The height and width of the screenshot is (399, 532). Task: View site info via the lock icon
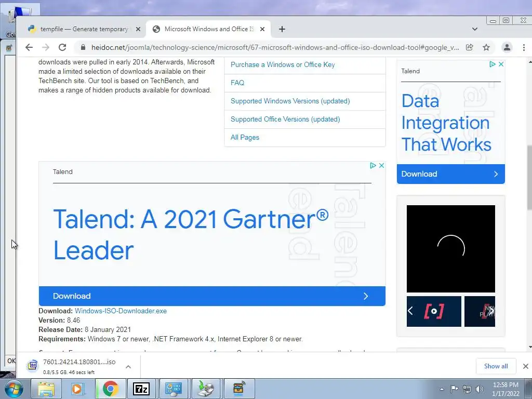[83, 47]
